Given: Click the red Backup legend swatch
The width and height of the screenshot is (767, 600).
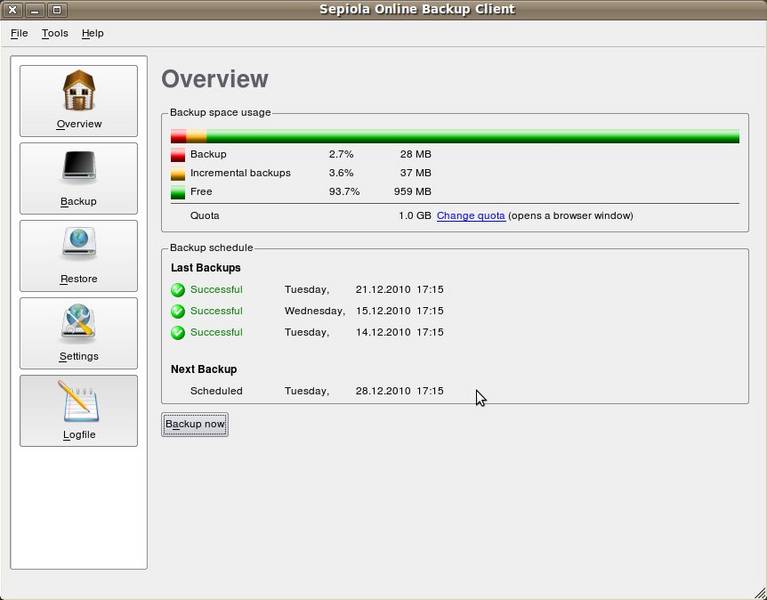Looking at the screenshot, I should pos(178,155).
